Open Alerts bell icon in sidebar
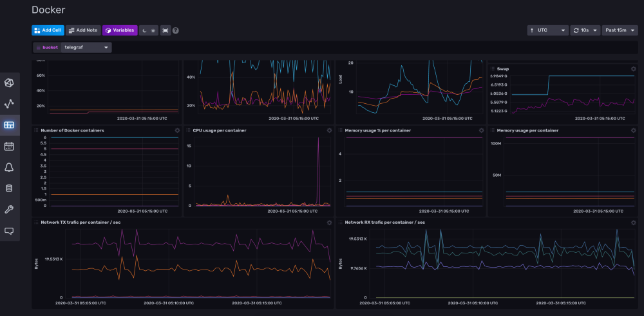Viewport: 644px width, 316px height. pos(9,167)
